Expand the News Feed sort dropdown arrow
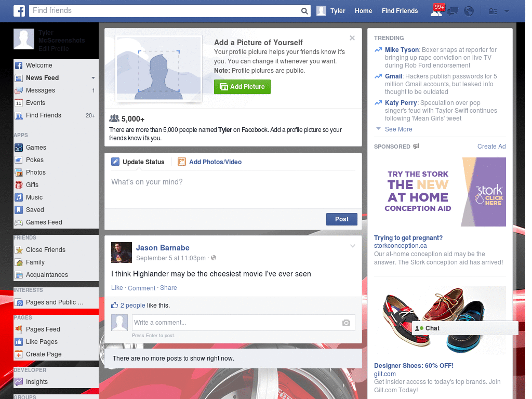The width and height of the screenshot is (532, 399). point(93,78)
